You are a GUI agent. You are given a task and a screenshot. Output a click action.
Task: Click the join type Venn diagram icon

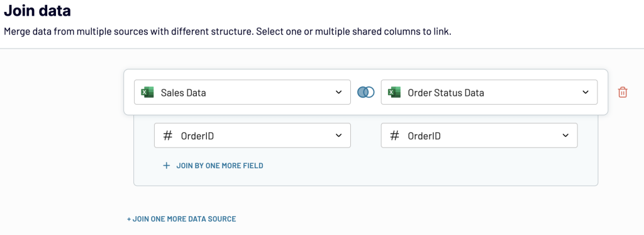(365, 92)
